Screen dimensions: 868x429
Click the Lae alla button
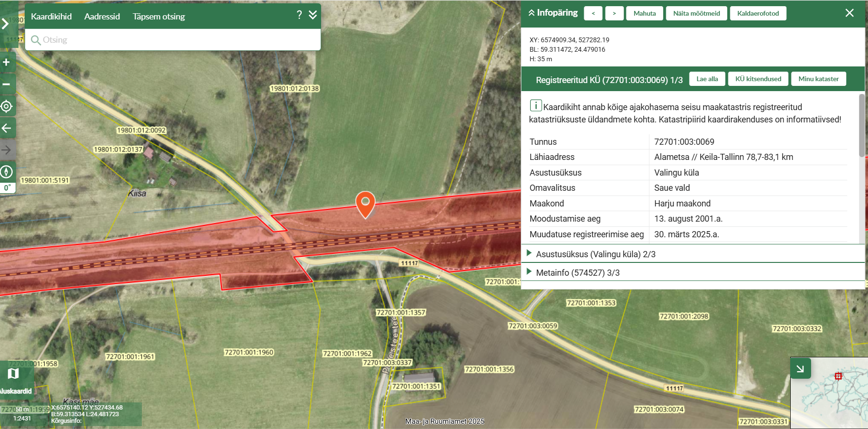click(x=707, y=79)
